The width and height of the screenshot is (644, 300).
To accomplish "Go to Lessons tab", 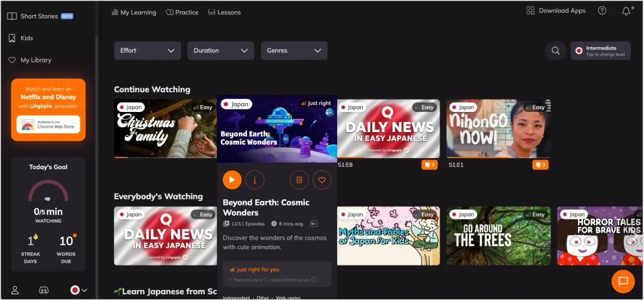I will point(225,13).
